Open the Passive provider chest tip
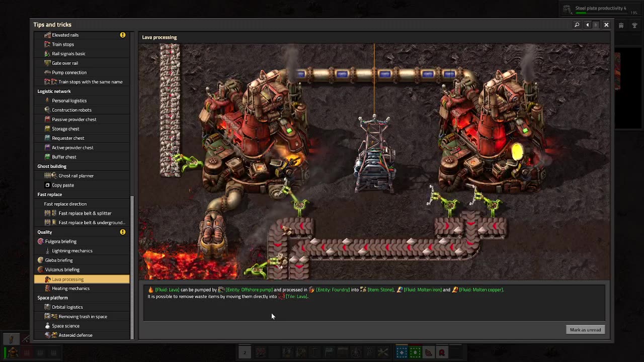Image resolution: width=644 pixels, height=362 pixels. (82, 120)
